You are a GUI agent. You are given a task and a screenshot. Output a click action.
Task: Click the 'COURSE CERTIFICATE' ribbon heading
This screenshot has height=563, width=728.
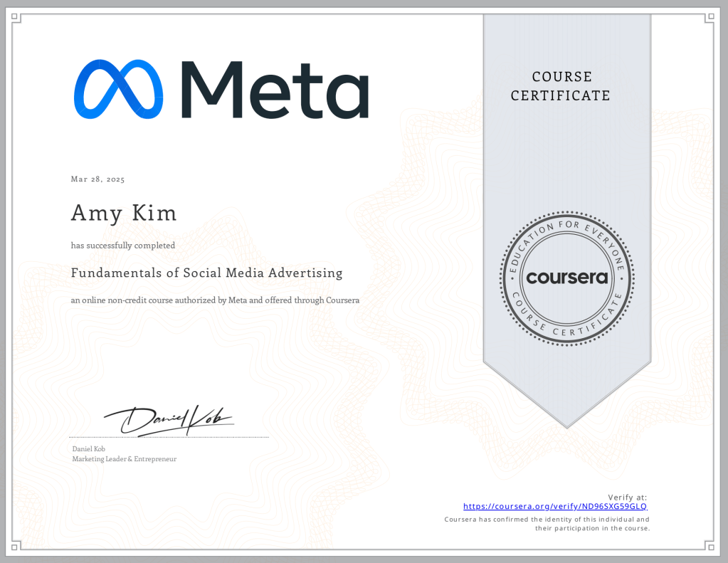[560, 86]
